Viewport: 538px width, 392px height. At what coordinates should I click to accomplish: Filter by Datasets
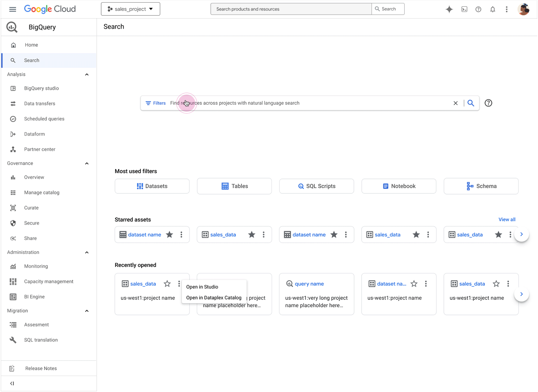[152, 186]
